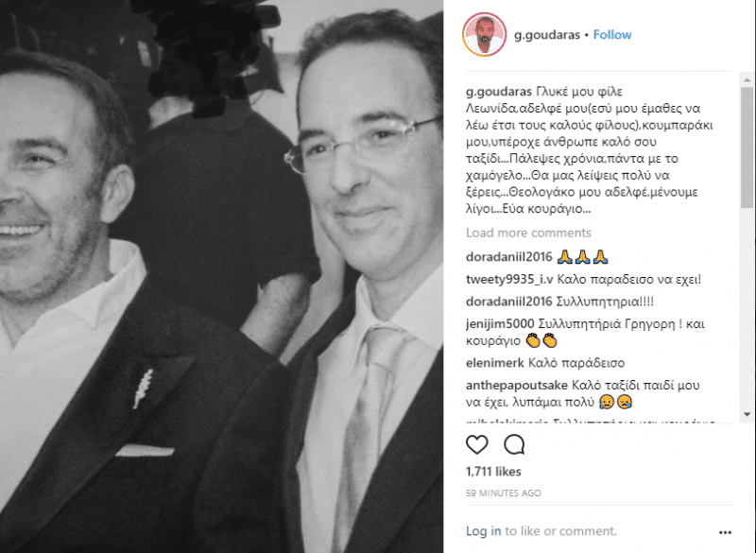Open g.goudaras username in the header
The height and width of the screenshot is (553, 756).
click(x=547, y=35)
